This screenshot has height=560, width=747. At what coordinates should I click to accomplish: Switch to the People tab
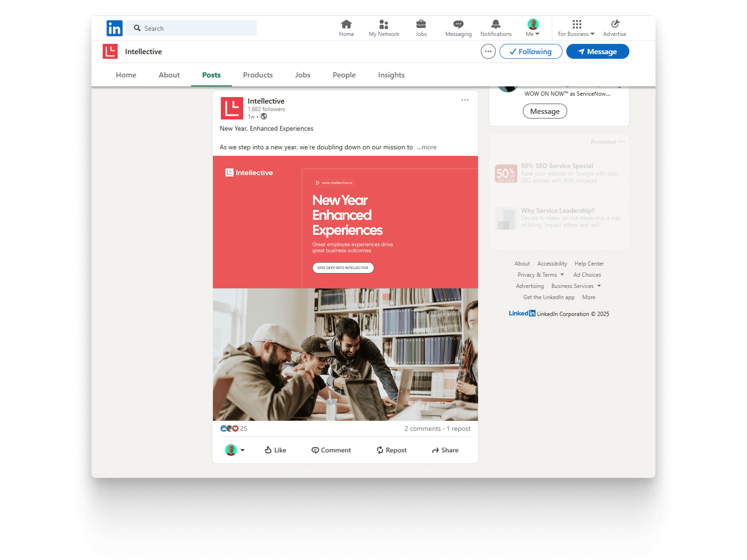(344, 75)
